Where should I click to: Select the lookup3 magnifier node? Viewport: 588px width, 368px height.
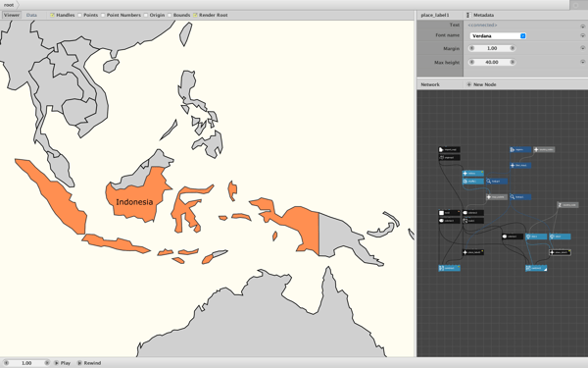[520, 197]
